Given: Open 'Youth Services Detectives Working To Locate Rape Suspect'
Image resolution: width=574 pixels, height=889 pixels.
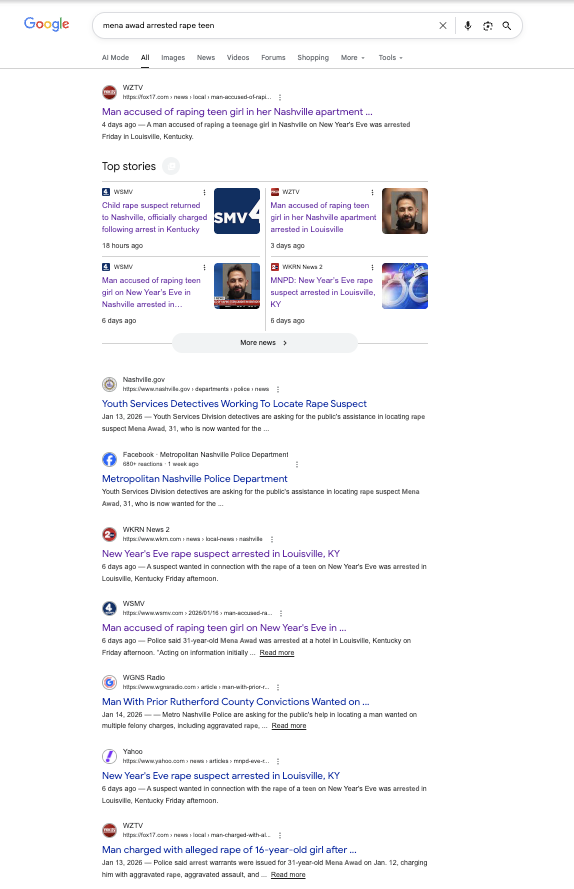Looking at the screenshot, I should [x=234, y=404].
